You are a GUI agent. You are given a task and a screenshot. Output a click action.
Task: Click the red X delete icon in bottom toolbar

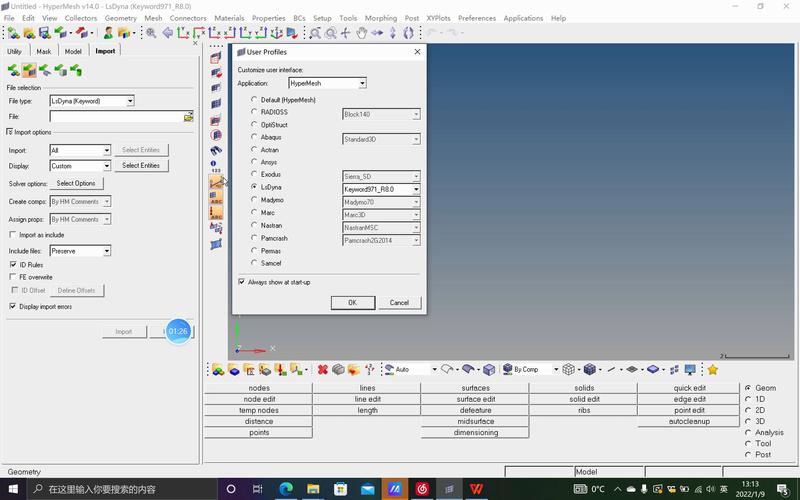click(323, 369)
